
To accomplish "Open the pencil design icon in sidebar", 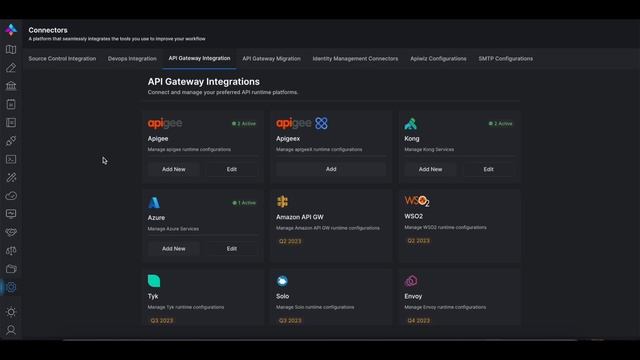I will (11, 68).
